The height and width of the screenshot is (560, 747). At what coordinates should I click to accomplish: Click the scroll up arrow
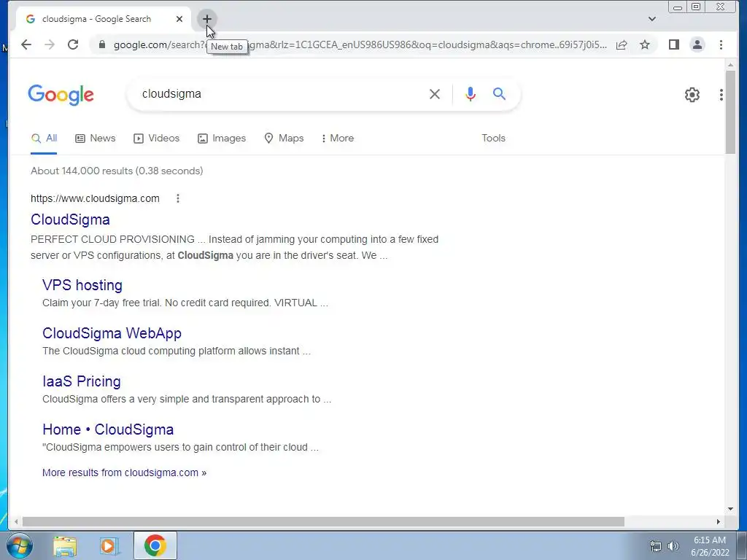(730, 65)
